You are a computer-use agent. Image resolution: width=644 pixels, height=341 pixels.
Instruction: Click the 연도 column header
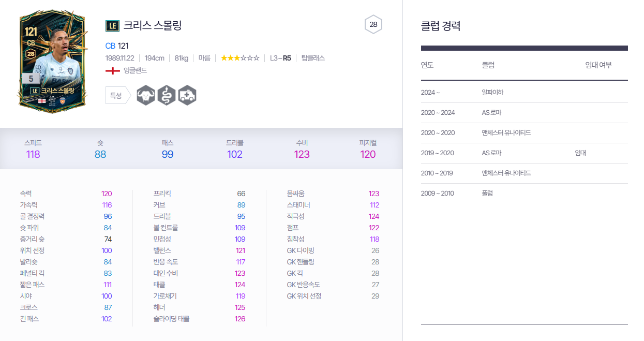tap(427, 65)
